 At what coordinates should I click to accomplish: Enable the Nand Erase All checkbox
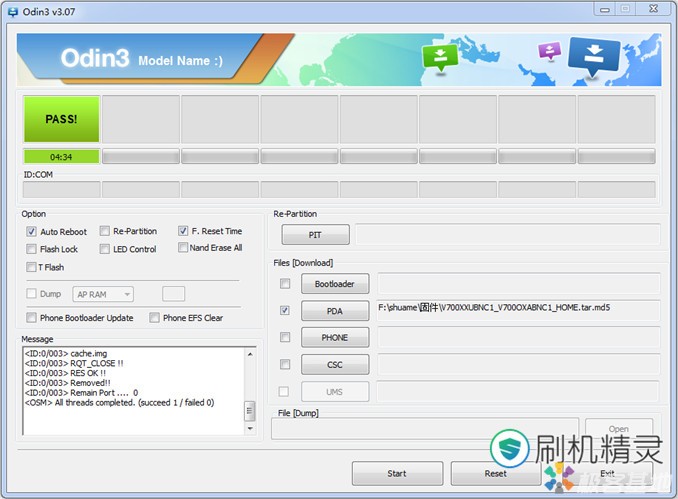pos(183,247)
